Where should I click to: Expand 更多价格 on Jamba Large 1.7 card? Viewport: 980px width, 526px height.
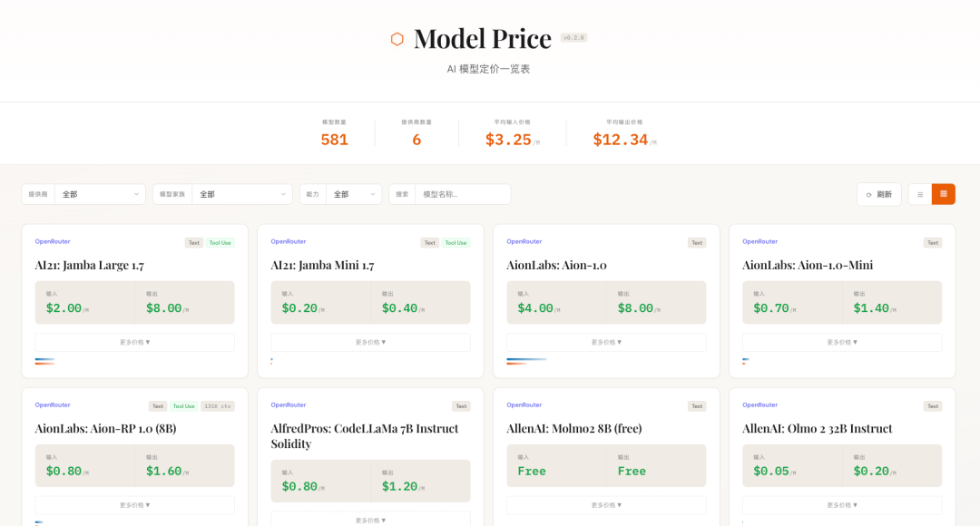(134, 342)
